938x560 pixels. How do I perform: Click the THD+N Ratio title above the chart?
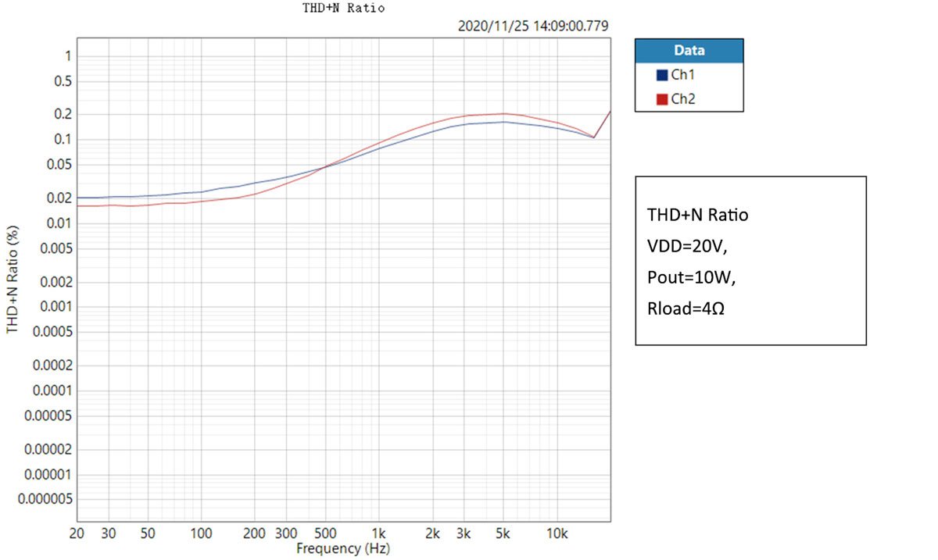(344, 8)
